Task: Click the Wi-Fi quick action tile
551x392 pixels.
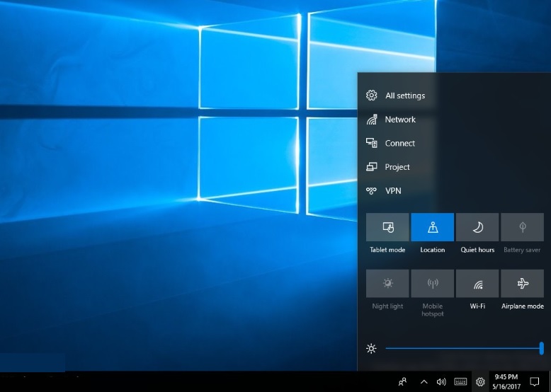Action: [477, 284]
